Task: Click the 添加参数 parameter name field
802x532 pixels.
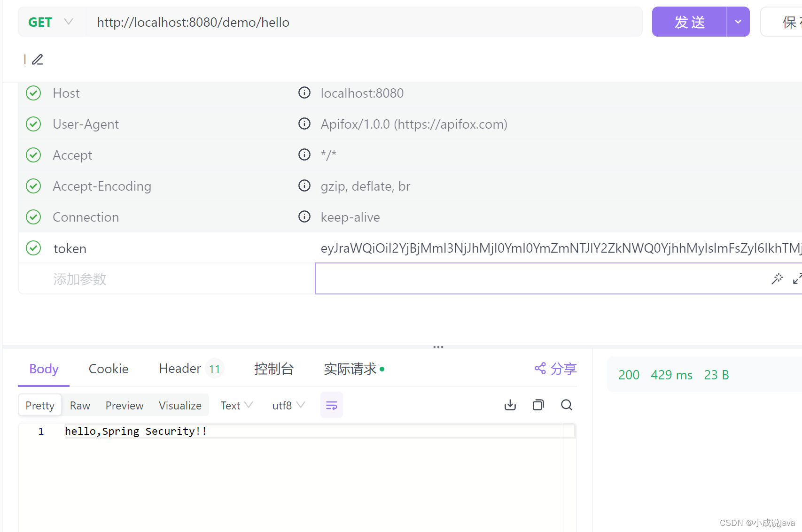Action: click(167, 279)
